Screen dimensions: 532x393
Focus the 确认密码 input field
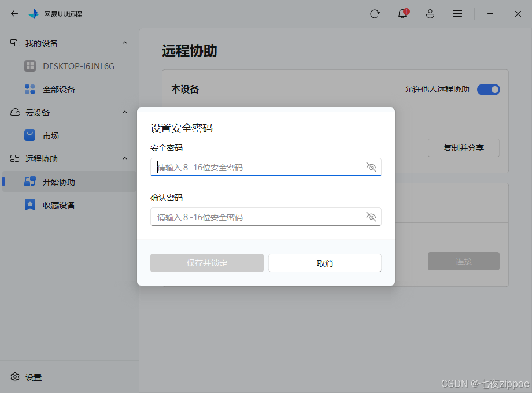click(x=265, y=217)
